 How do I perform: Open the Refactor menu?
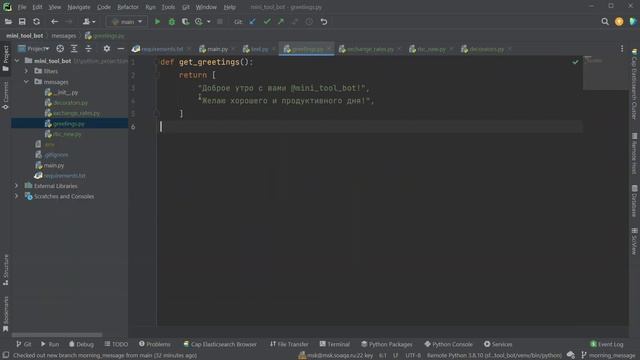click(x=128, y=7)
